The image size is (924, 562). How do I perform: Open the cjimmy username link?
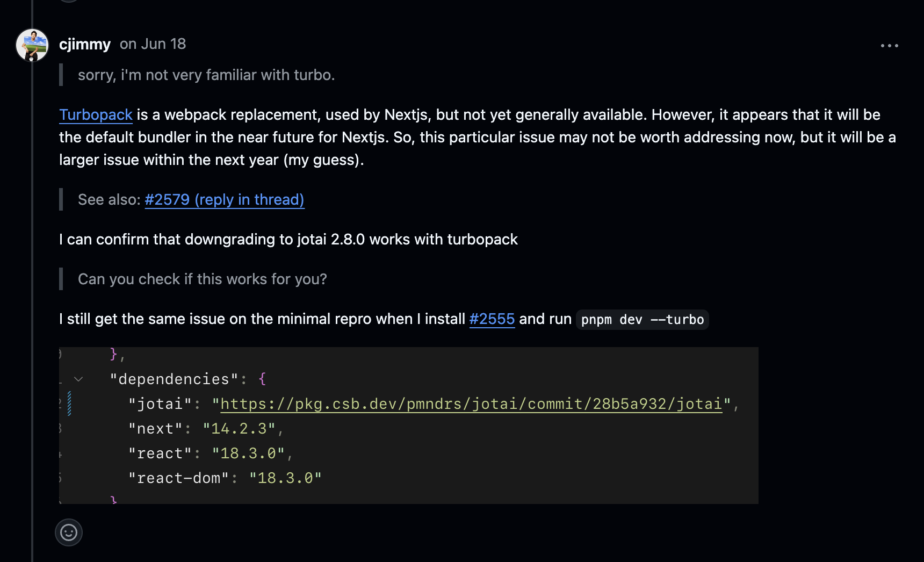tap(85, 44)
